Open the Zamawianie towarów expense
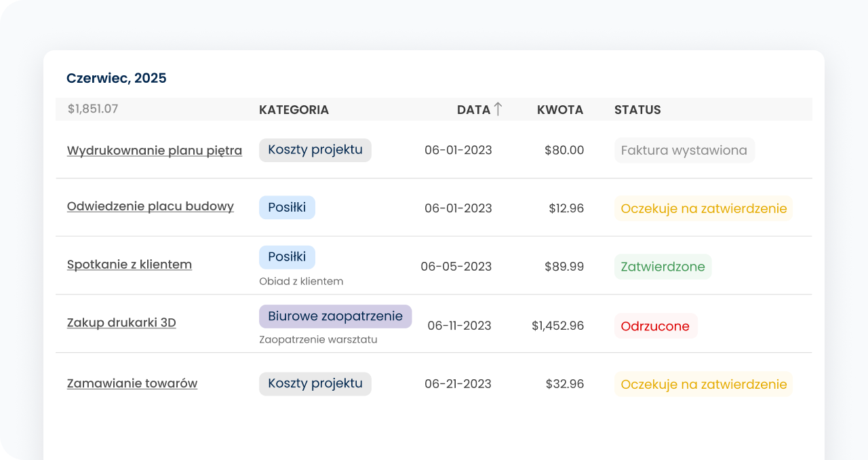Screen dimensions: 868x460 (x=132, y=383)
